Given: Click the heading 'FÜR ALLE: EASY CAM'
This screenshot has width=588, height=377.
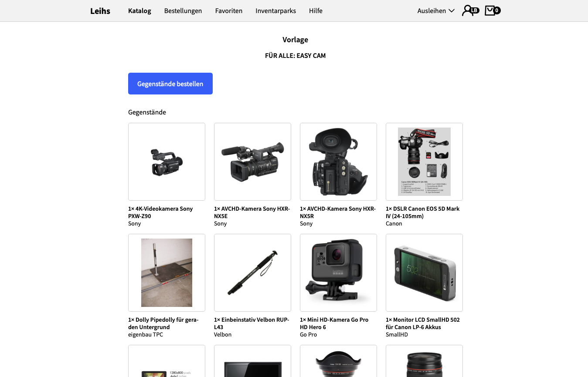Looking at the screenshot, I should click(x=296, y=56).
